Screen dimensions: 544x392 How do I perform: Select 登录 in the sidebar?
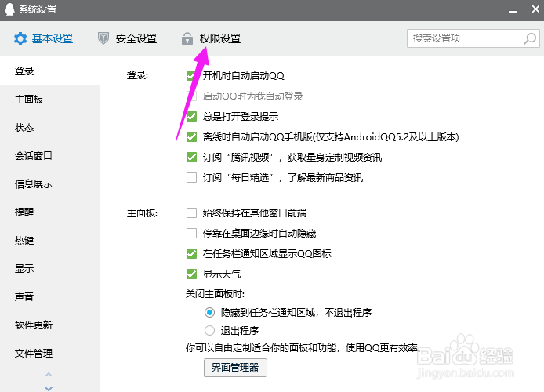pyautogui.click(x=50, y=71)
